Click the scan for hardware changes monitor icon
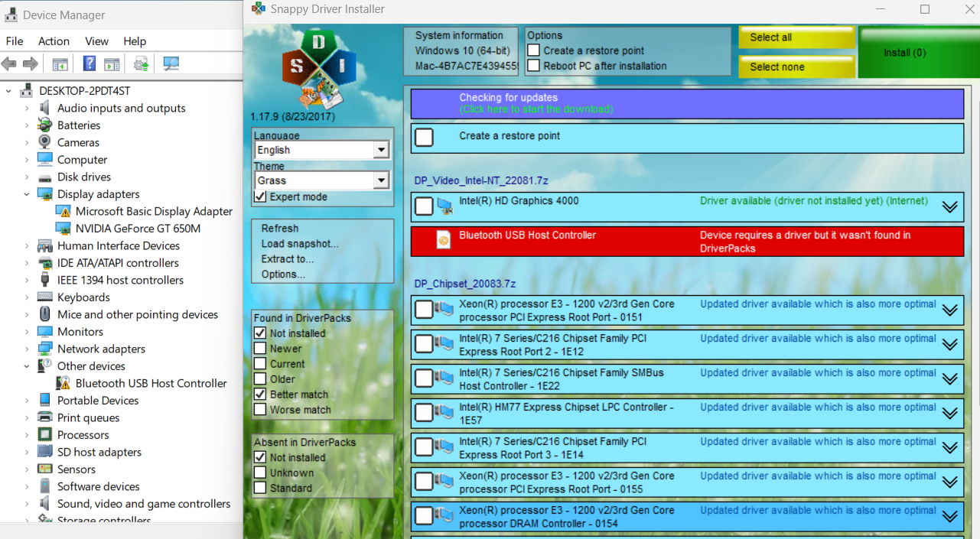 [x=171, y=64]
